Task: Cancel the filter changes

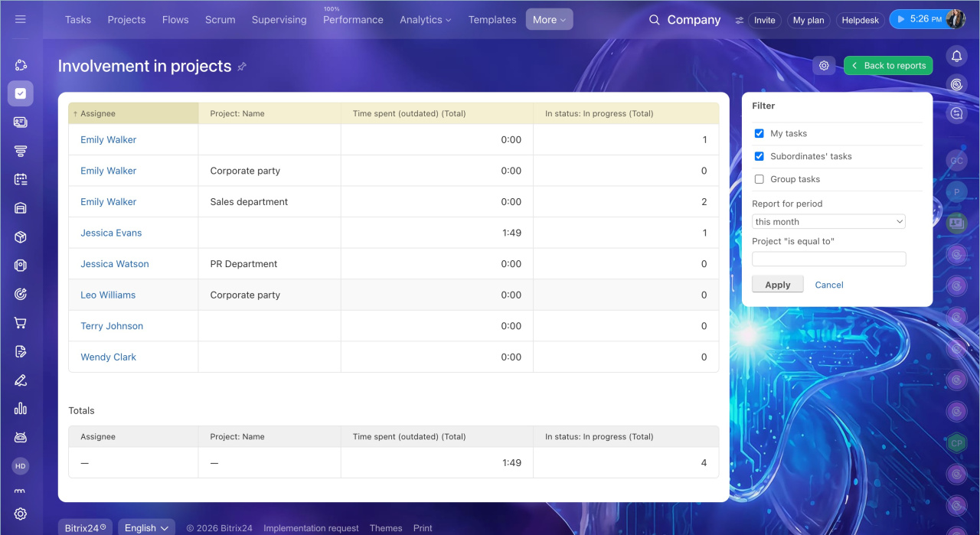Action: pyautogui.click(x=829, y=285)
